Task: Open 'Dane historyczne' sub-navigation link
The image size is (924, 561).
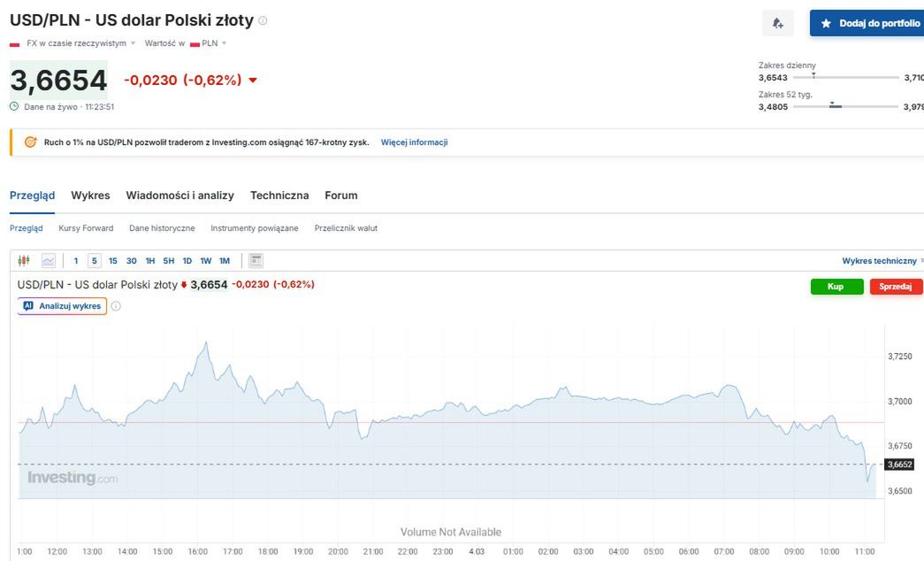Action: (x=162, y=228)
